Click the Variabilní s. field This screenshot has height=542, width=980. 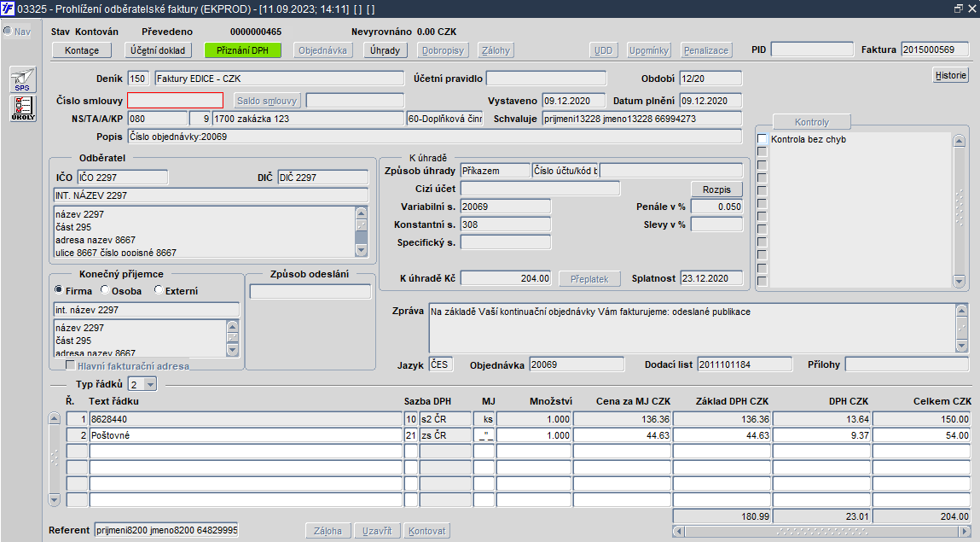coord(506,207)
